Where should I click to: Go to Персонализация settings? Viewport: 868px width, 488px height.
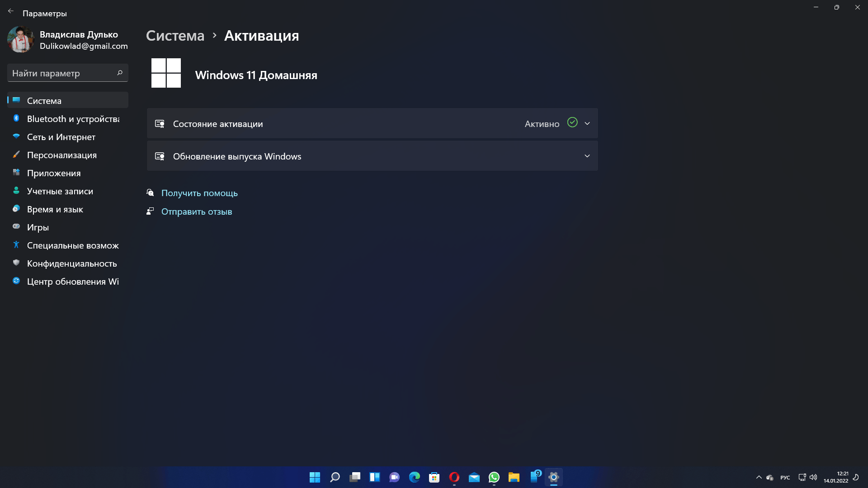68,155
